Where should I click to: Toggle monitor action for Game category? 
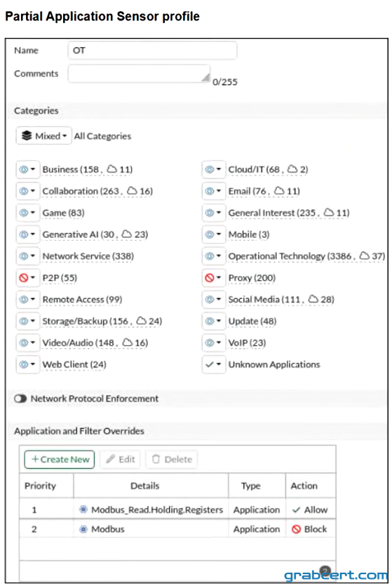[x=27, y=213]
